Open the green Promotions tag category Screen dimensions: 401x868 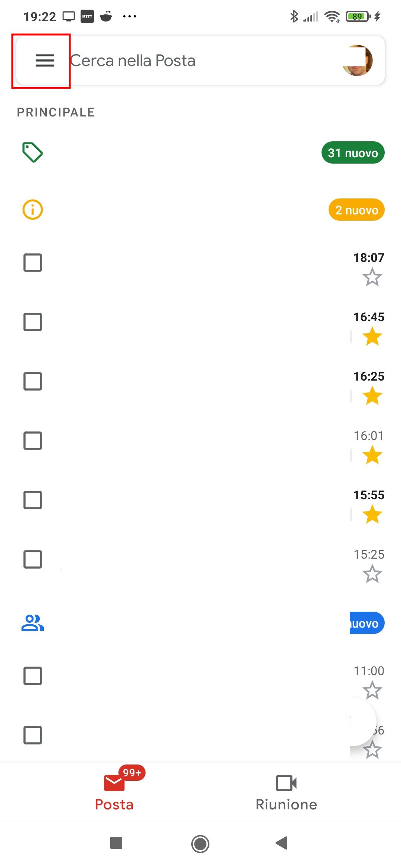[33, 152]
